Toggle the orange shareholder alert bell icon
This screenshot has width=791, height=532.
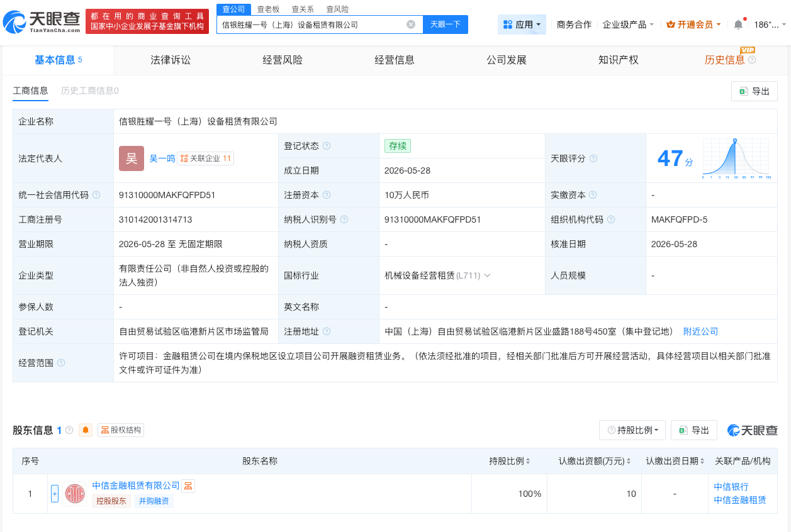(86, 430)
